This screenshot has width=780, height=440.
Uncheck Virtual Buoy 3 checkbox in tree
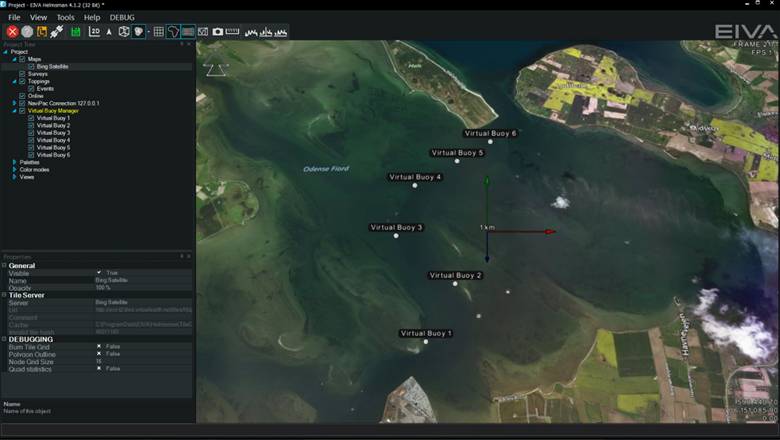[31, 133]
